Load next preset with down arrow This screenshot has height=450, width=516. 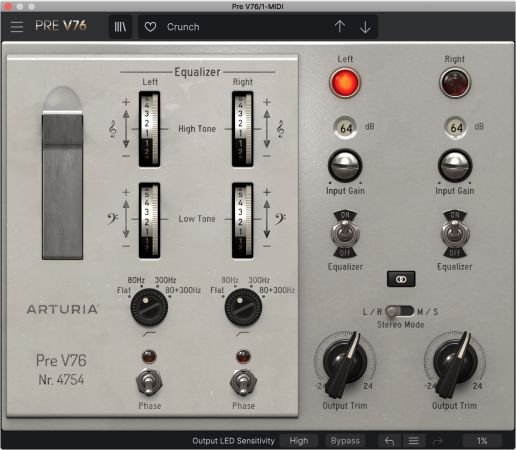pyautogui.click(x=365, y=27)
